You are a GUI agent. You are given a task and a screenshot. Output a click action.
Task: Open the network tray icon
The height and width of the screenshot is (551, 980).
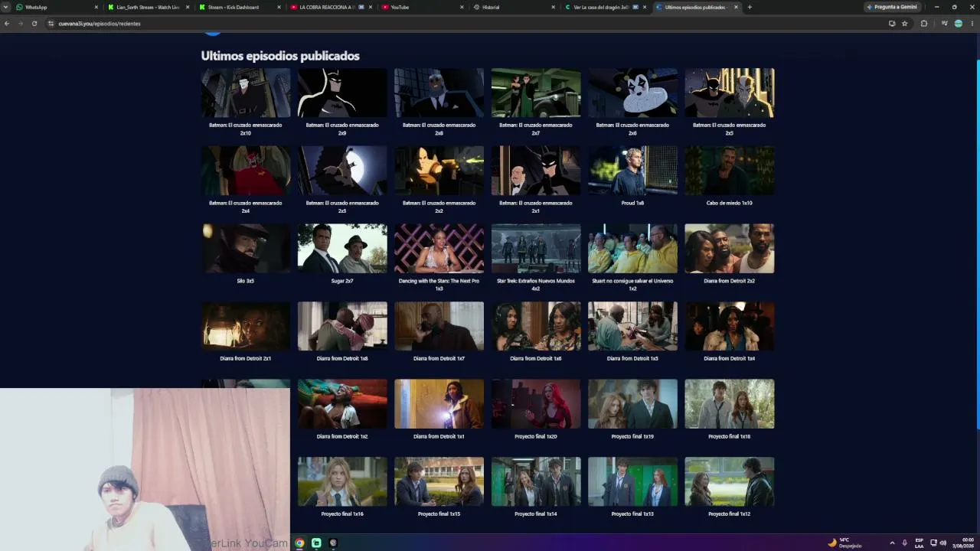[x=933, y=543]
